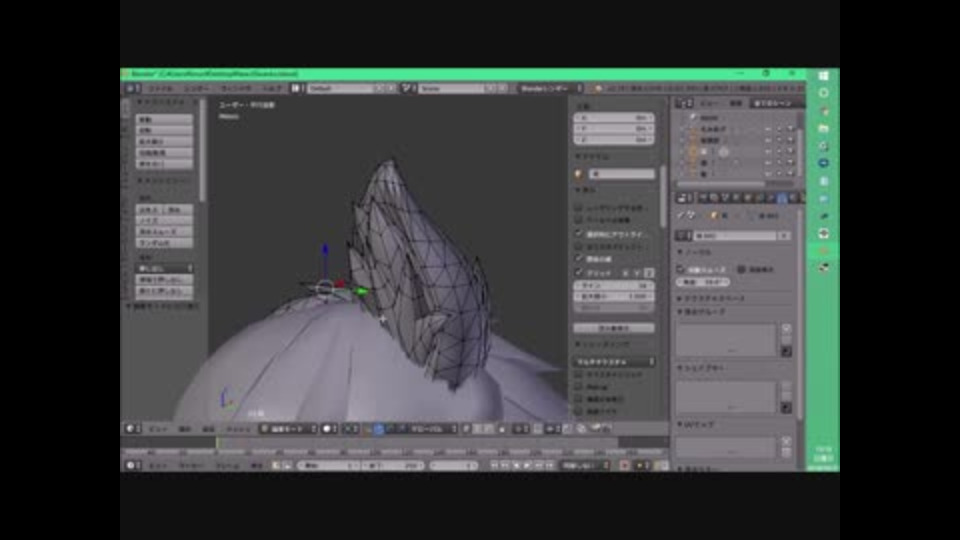
Task: Click the Windows Start icon on the taskbar
Action: click(823, 76)
